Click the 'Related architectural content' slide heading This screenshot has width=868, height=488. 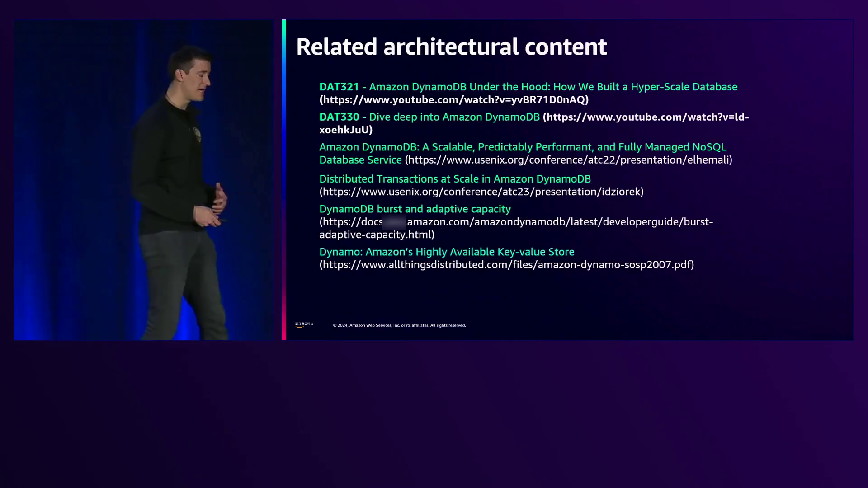click(x=451, y=47)
